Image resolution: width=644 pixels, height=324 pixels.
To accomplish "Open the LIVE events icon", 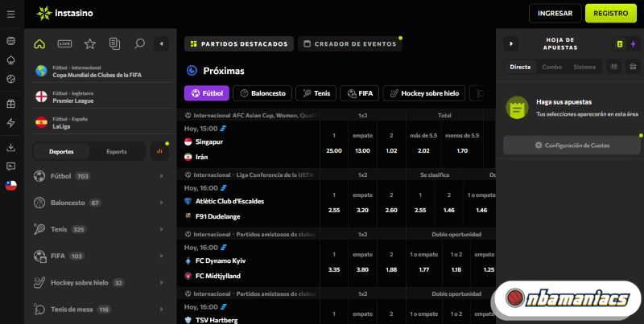I will pos(64,44).
